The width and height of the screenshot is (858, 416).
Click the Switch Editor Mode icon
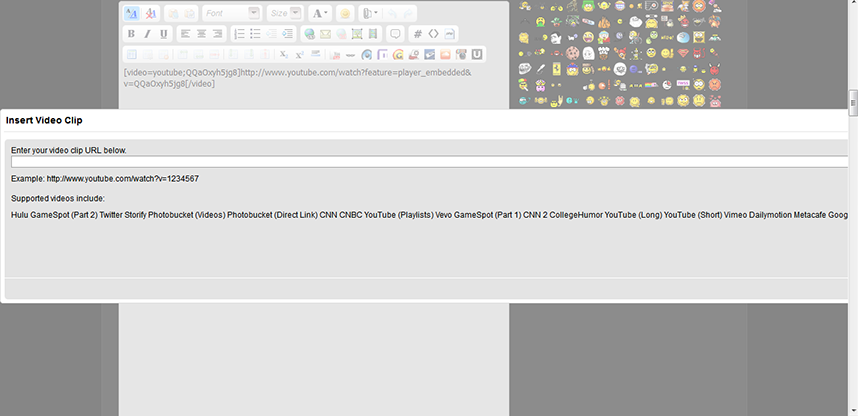coord(131,13)
